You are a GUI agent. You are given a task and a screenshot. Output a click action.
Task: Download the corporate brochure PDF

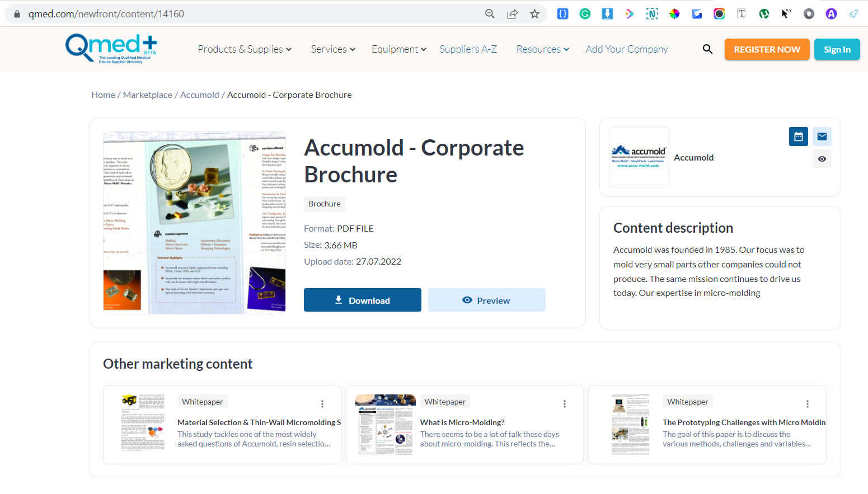363,300
